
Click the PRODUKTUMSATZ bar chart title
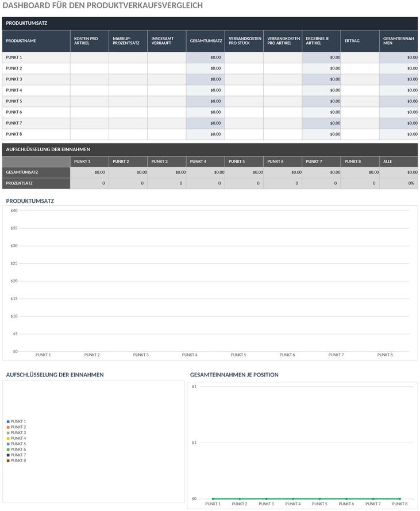[x=30, y=201]
